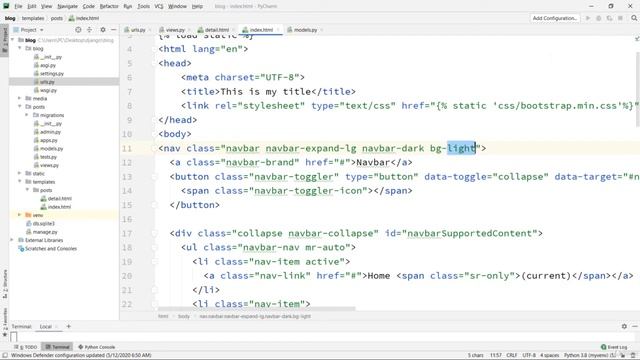This screenshot has width=640, height=360.
Task: Click the editor horizontal scrollbar
Action: [x=256, y=309]
